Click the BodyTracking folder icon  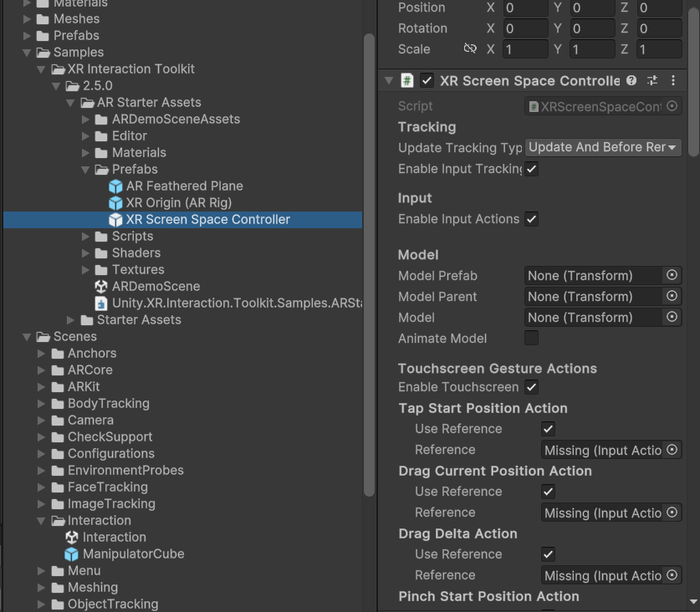[58, 404]
